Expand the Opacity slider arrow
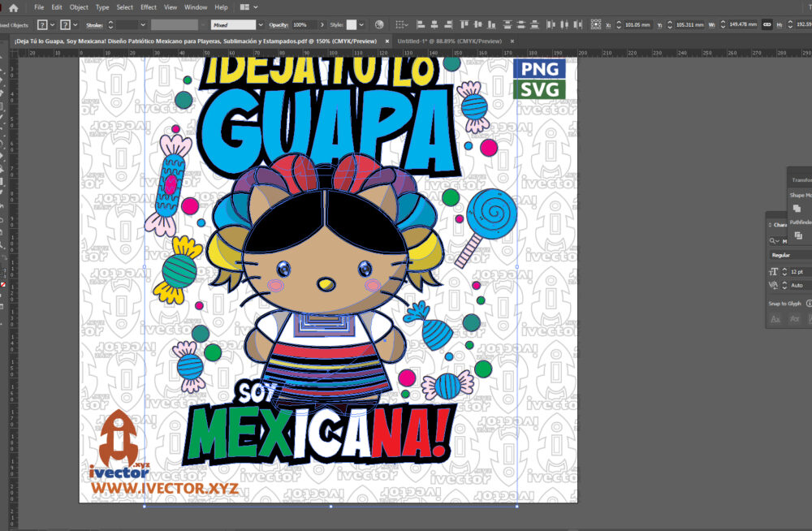The width and height of the screenshot is (812, 531). pos(322,25)
